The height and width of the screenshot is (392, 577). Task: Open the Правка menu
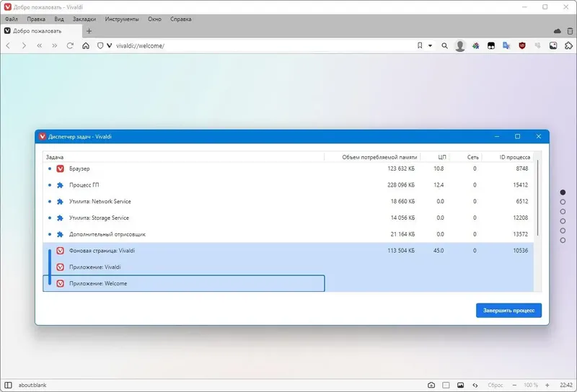coord(36,19)
